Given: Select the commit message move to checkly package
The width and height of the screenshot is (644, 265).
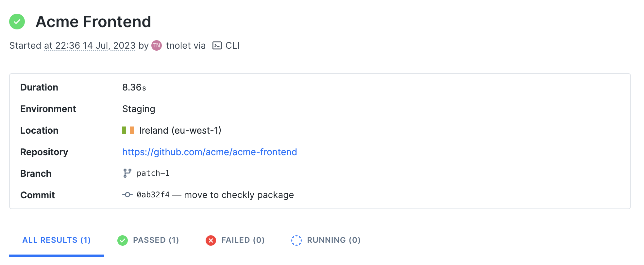Looking at the screenshot, I should [x=238, y=195].
